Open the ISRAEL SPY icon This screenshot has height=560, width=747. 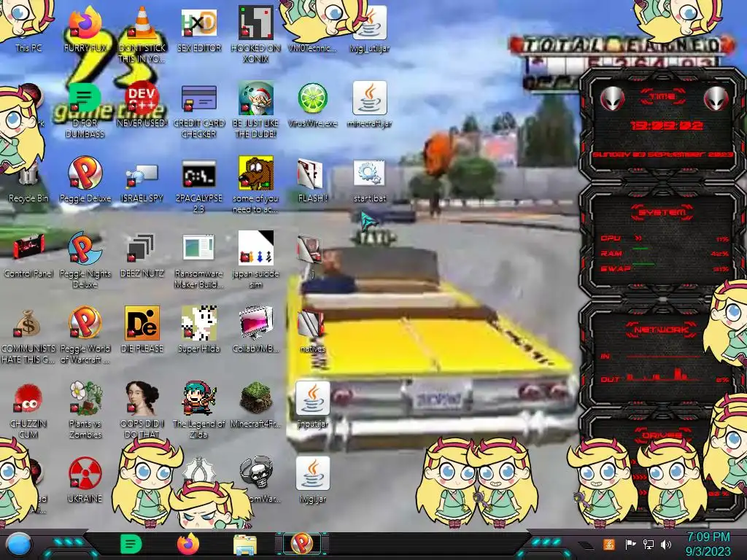[x=142, y=179]
